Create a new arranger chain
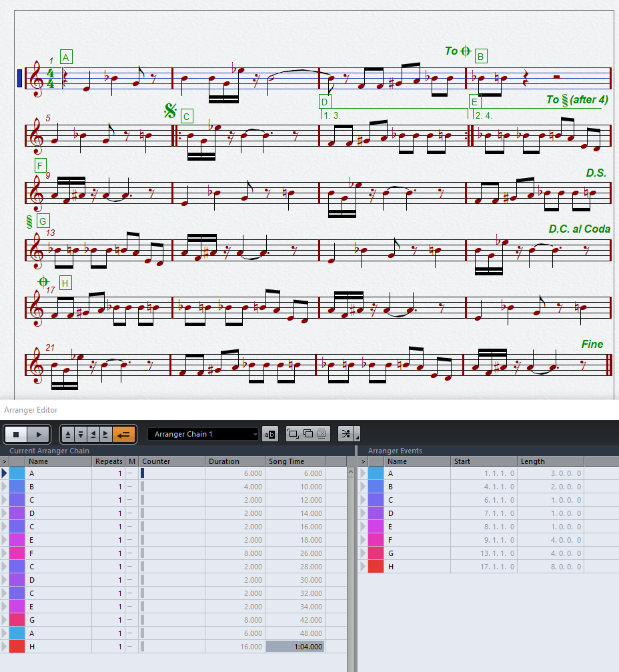Screen dimensions: 619x672 tap(293, 434)
